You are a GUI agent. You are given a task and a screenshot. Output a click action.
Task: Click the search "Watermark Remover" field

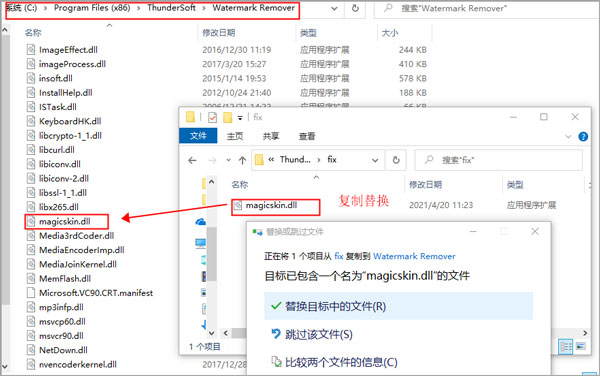487,8
